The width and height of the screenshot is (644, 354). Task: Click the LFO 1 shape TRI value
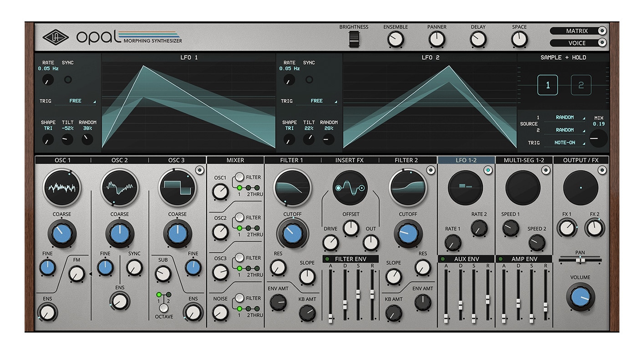click(x=48, y=128)
